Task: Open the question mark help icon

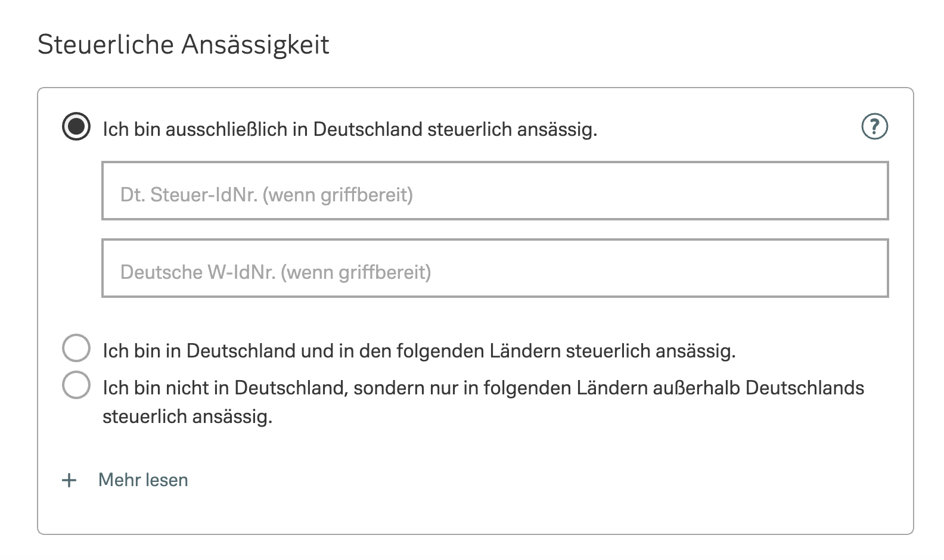Action: click(x=874, y=127)
